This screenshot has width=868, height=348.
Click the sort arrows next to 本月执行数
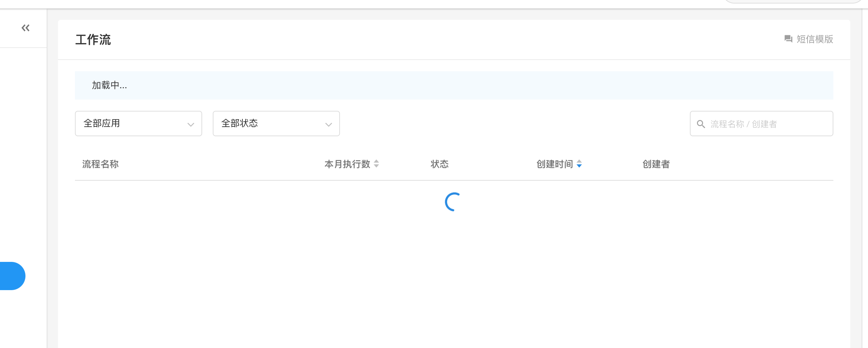click(376, 164)
